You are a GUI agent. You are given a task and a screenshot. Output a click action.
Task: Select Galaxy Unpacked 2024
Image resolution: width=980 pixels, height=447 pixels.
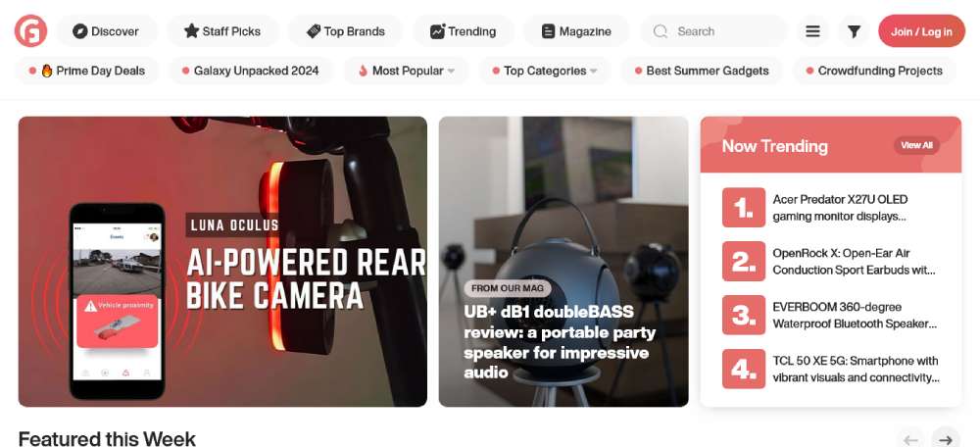click(x=251, y=71)
